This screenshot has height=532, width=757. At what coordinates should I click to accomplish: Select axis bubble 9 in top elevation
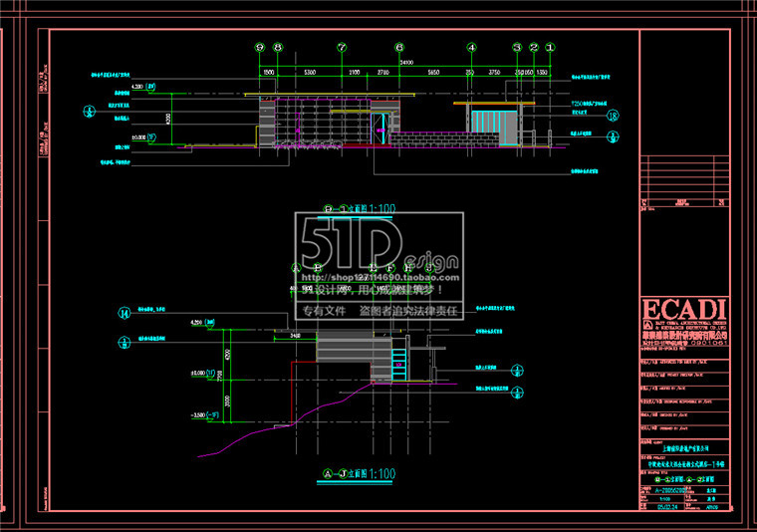pos(260,47)
